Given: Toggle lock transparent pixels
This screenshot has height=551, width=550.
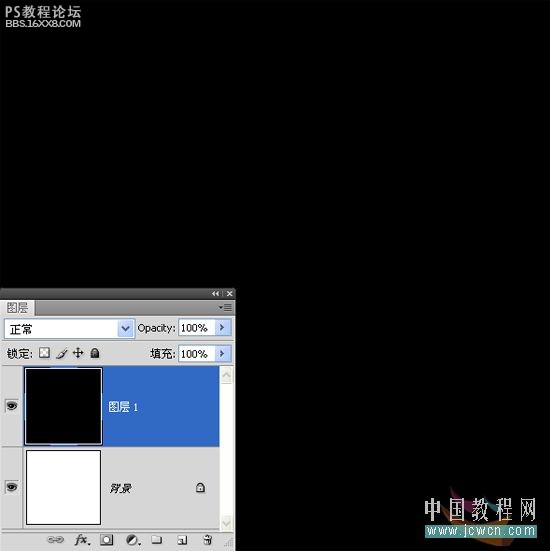Looking at the screenshot, I should pyautogui.click(x=44, y=352).
